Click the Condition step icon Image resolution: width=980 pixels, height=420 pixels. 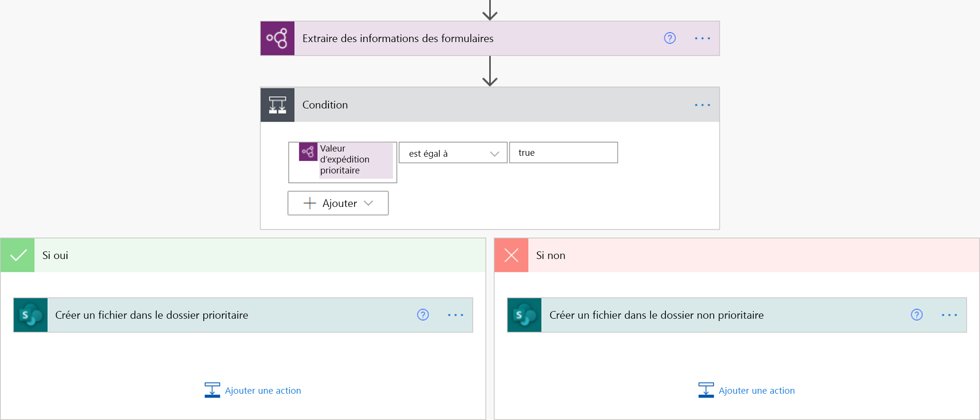point(277,105)
